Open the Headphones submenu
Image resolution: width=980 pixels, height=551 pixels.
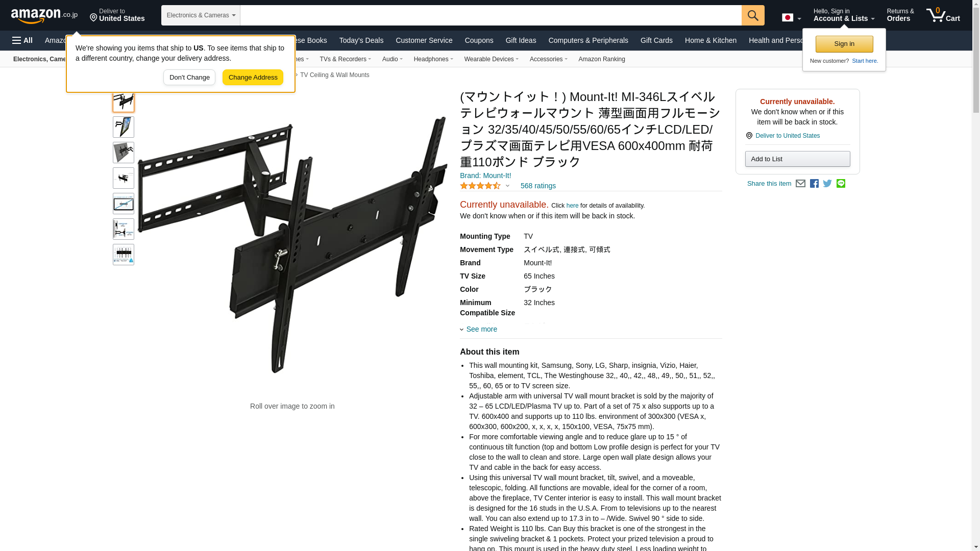433,59
